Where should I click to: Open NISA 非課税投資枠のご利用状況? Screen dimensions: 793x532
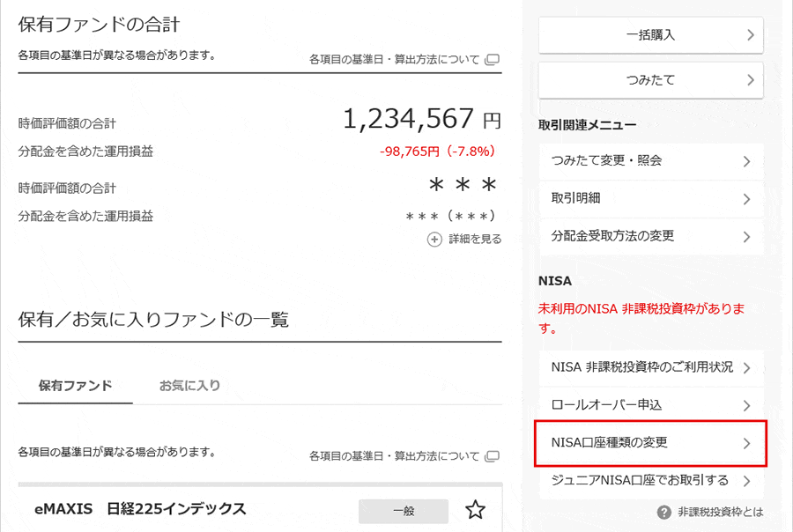click(x=650, y=367)
